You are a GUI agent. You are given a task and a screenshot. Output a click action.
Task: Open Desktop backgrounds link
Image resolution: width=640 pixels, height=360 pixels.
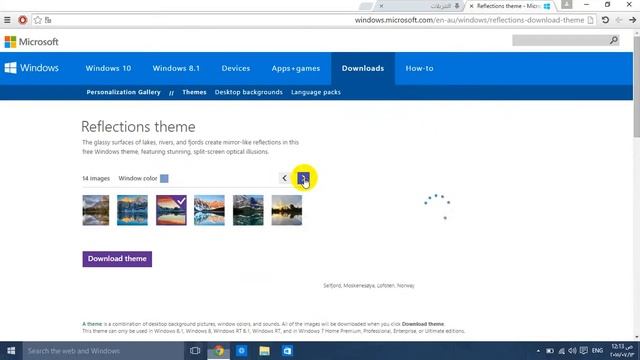click(249, 92)
